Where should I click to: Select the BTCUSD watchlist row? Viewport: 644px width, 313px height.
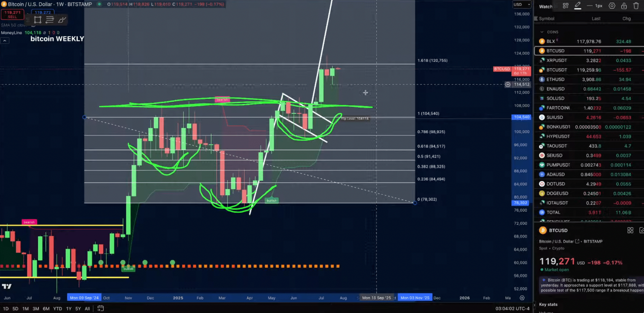click(x=589, y=51)
